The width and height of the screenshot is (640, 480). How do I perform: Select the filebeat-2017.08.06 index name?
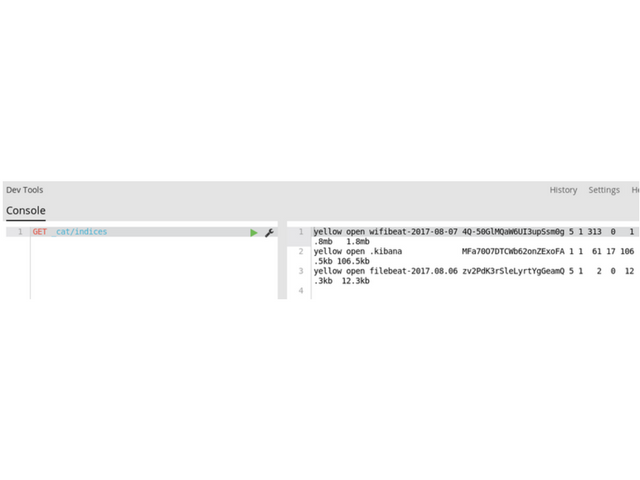tap(413, 271)
